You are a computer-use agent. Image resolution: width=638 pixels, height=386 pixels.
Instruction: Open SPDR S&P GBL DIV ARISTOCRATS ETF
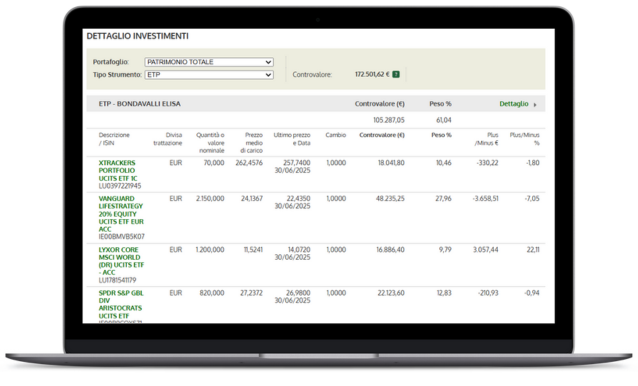click(121, 304)
